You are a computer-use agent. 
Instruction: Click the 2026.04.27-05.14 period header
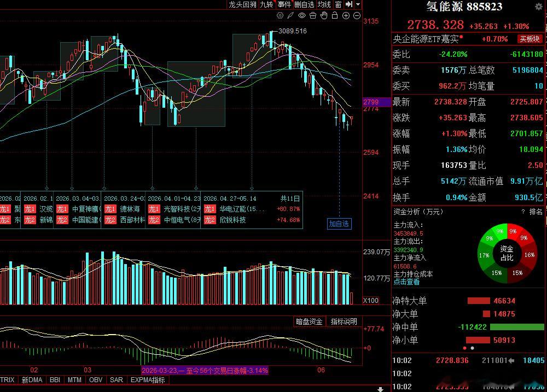[230, 198]
